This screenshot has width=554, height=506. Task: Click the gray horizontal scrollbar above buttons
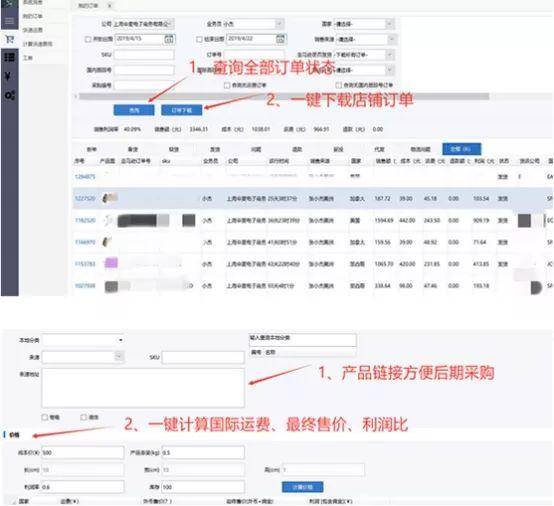point(284,96)
